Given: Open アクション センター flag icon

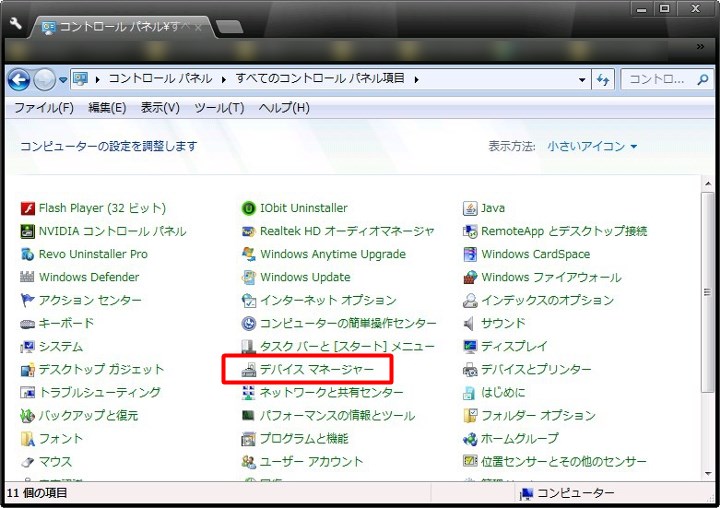Looking at the screenshot, I should (x=28, y=300).
